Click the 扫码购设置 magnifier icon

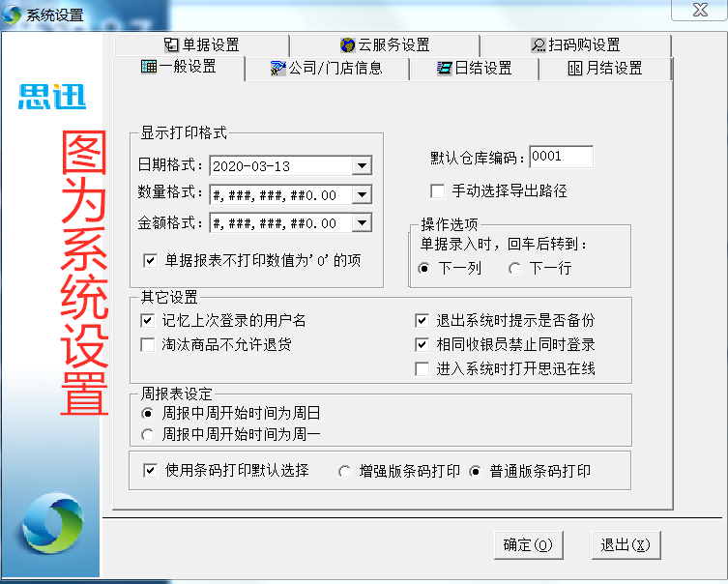(x=539, y=45)
